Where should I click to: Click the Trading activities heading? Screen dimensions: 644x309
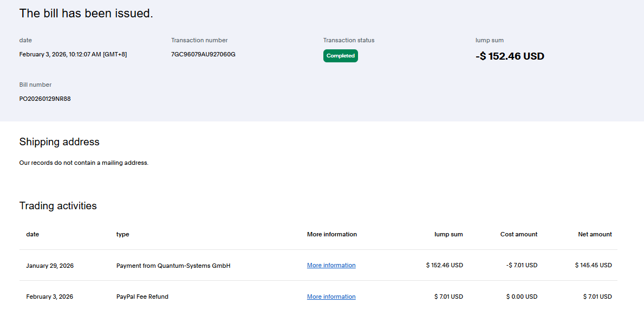[58, 206]
